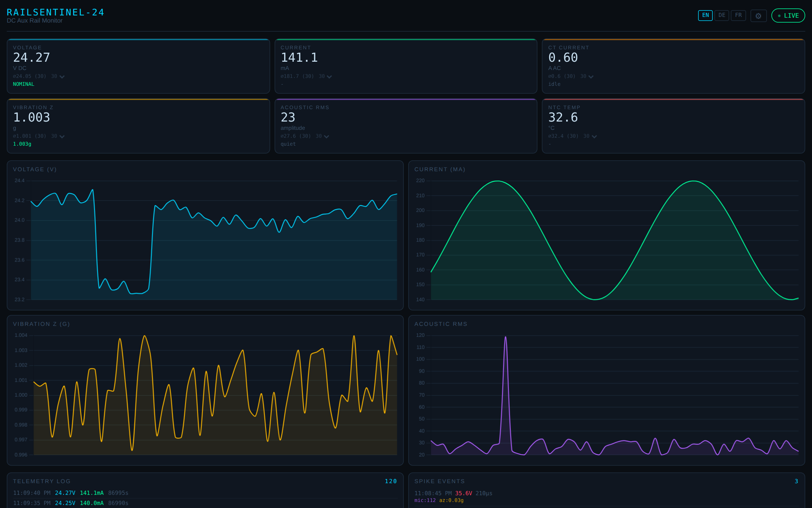Click the ⌀24.05 (30) voltage average
Image resolution: width=812 pixels, height=508 pixels.
(30, 76)
